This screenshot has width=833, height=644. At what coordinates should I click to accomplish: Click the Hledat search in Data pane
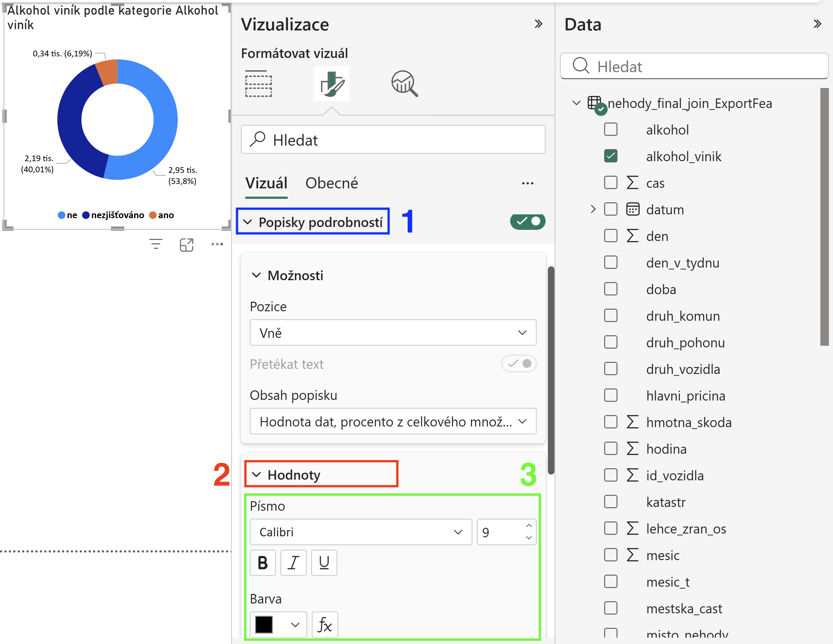[x=694, y=66]
